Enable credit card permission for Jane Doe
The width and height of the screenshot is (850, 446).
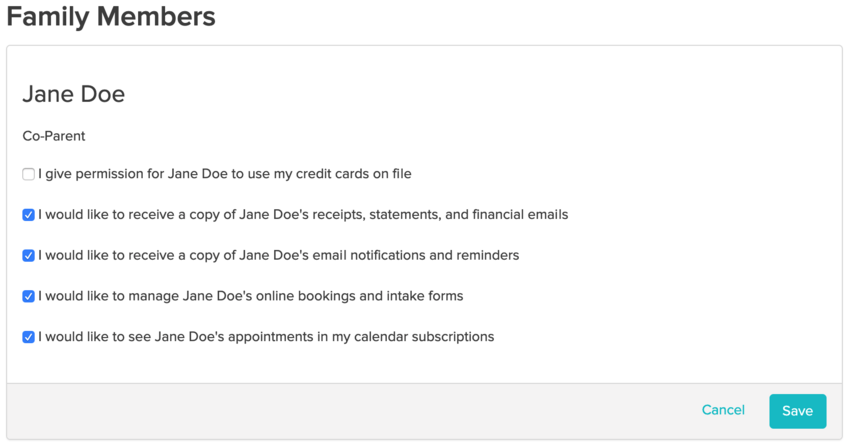point(29,174)
